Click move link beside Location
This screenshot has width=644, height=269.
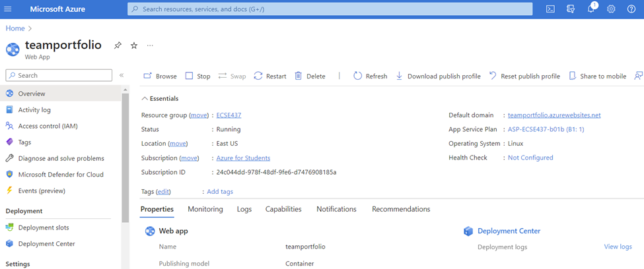tap(178, 144)
